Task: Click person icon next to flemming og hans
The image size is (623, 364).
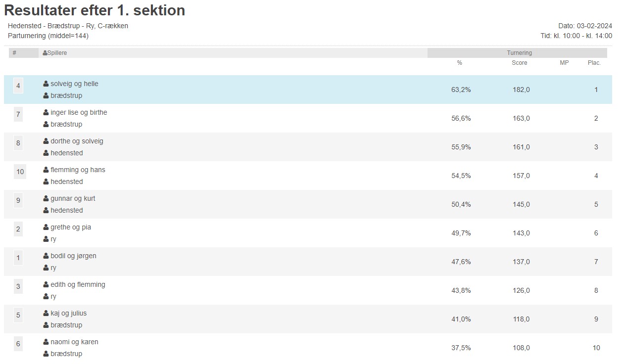Action: coord(46,170)
